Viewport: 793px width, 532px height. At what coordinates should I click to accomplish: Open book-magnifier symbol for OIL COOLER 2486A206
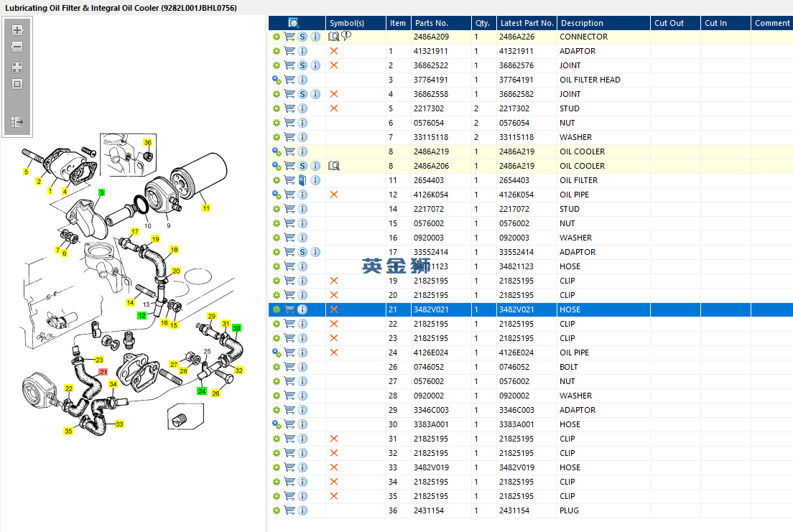(x=334, y=166)
